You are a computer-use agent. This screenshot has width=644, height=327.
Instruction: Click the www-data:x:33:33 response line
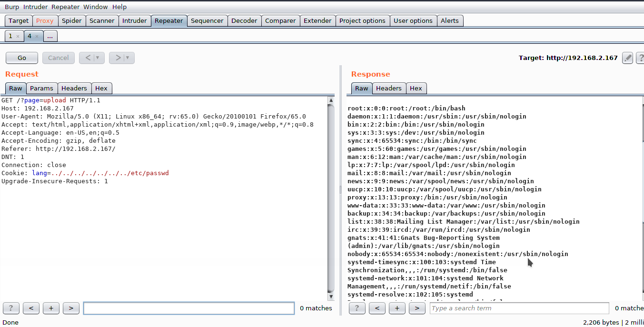pyautogui.click(x=446, y=206)
